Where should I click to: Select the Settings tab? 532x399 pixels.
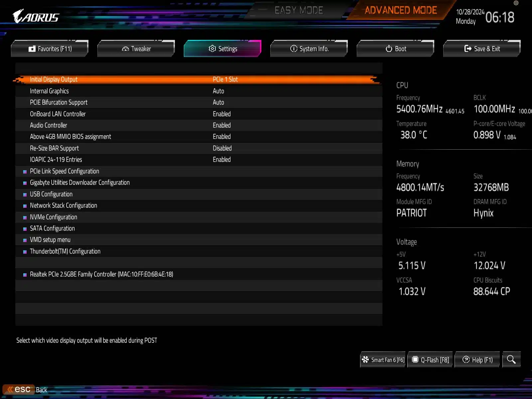click(223, 49)
